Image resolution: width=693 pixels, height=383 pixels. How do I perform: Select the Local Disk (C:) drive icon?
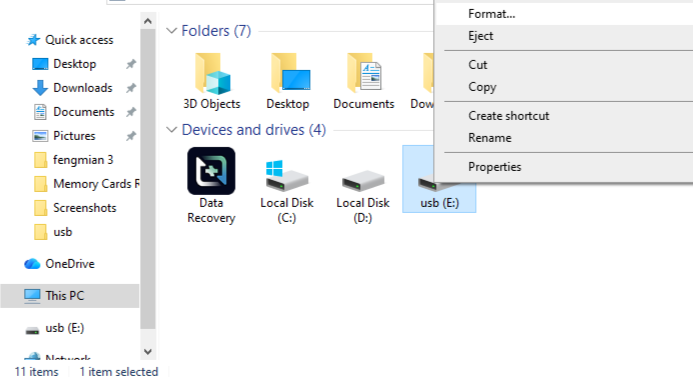(x=287, y=175)
